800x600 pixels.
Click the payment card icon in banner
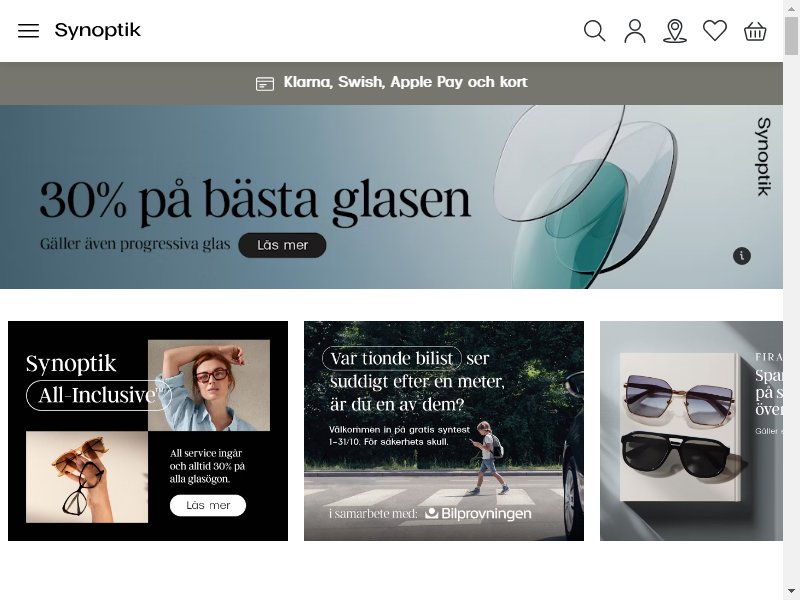[265, 84]
